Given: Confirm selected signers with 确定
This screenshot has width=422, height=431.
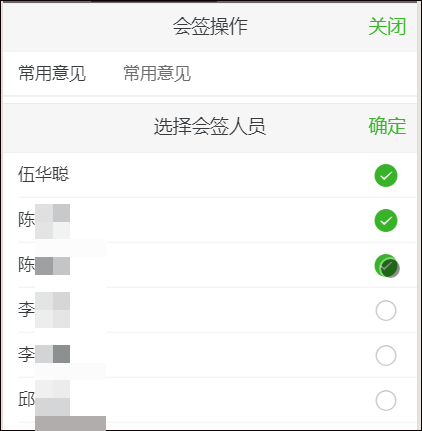Looking at the screenshot, I should [387, 126].
